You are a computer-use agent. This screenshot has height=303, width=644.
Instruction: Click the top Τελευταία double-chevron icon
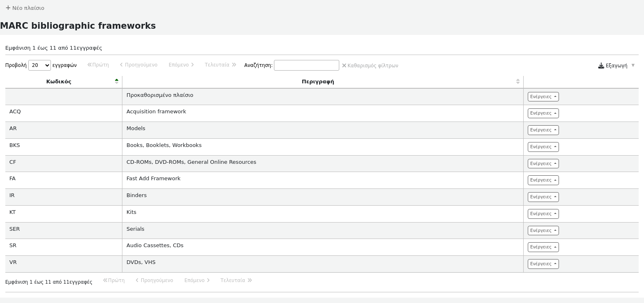tap(234, 65)
